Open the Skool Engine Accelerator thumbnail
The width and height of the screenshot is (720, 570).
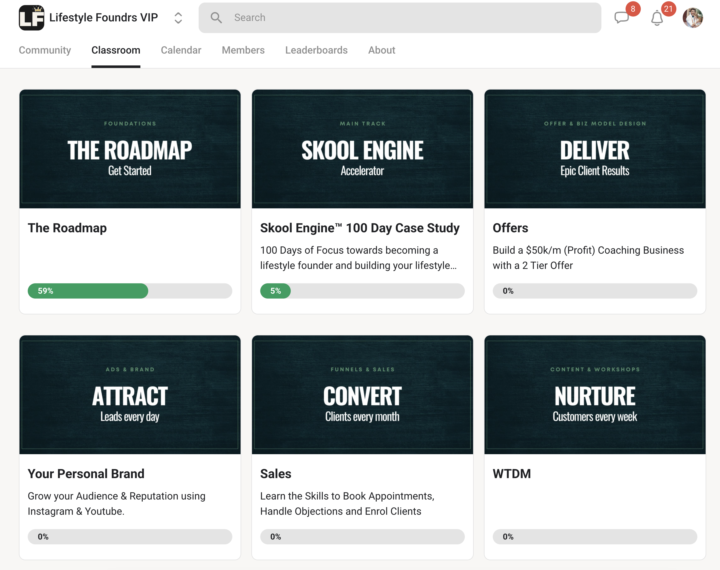pyautogui.click(x=362, y=149)
